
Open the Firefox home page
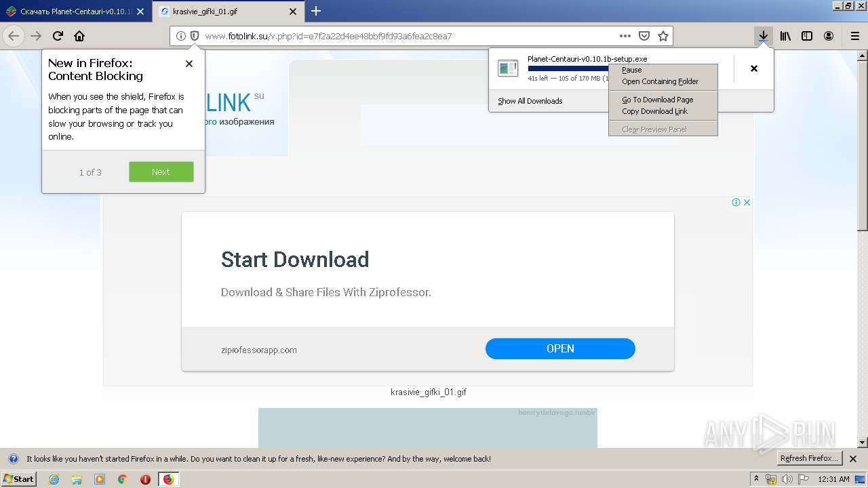pos(79,36)
